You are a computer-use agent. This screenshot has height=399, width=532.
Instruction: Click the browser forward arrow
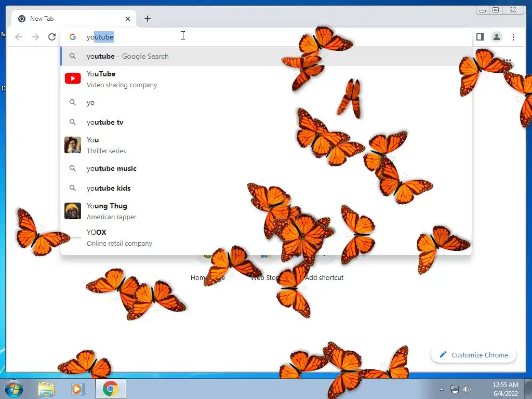35,37
